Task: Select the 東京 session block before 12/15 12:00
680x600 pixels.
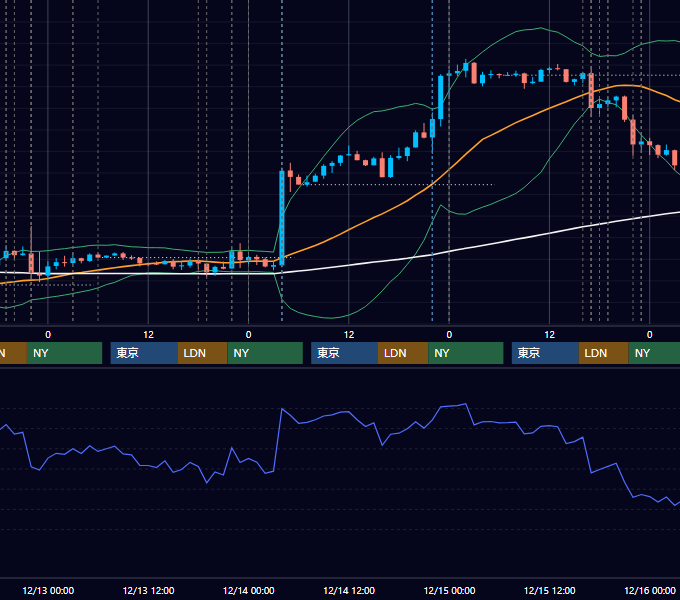Action: coord(545,353)
